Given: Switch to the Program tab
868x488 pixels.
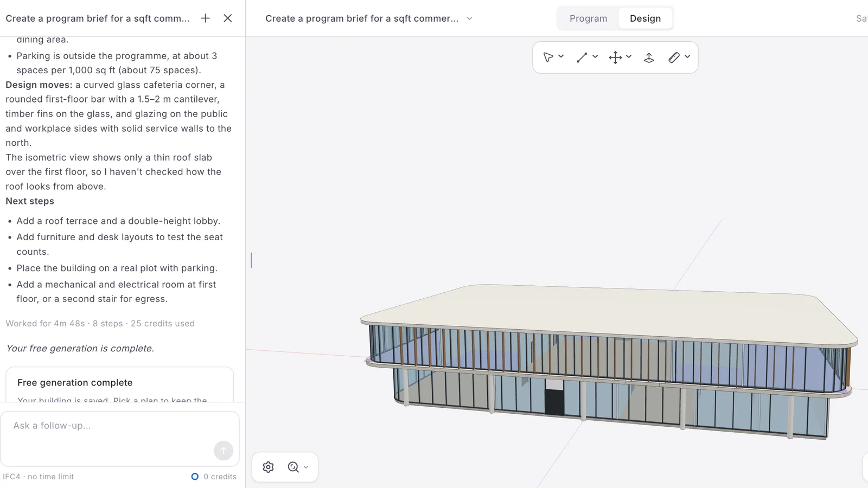Looking at the screenshot, I should pyautogui.click(x=588, y=18).
